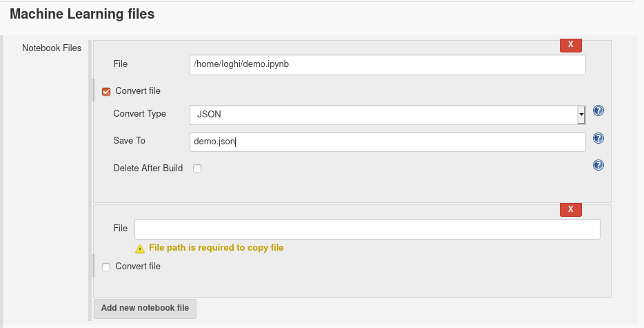The image size is (644, 328).
Task: Delete the empty second notebook file entry
Action: click(570, 209)
